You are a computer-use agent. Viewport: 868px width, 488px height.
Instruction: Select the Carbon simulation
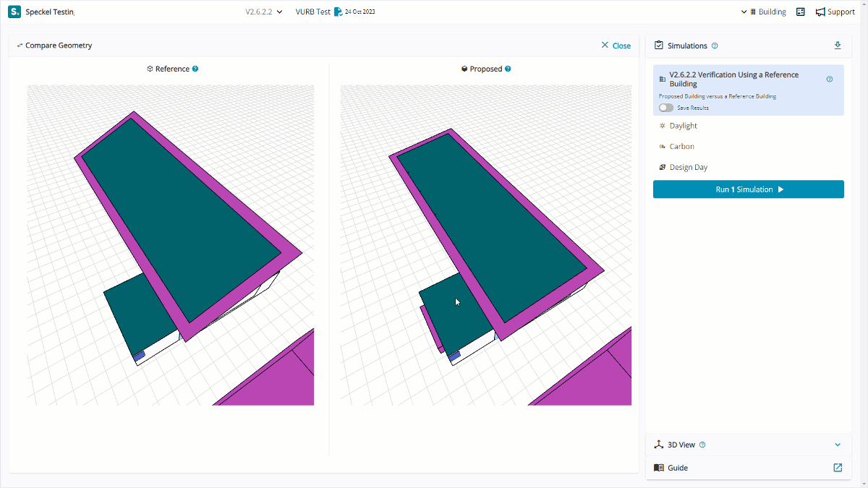click(681, 147)
